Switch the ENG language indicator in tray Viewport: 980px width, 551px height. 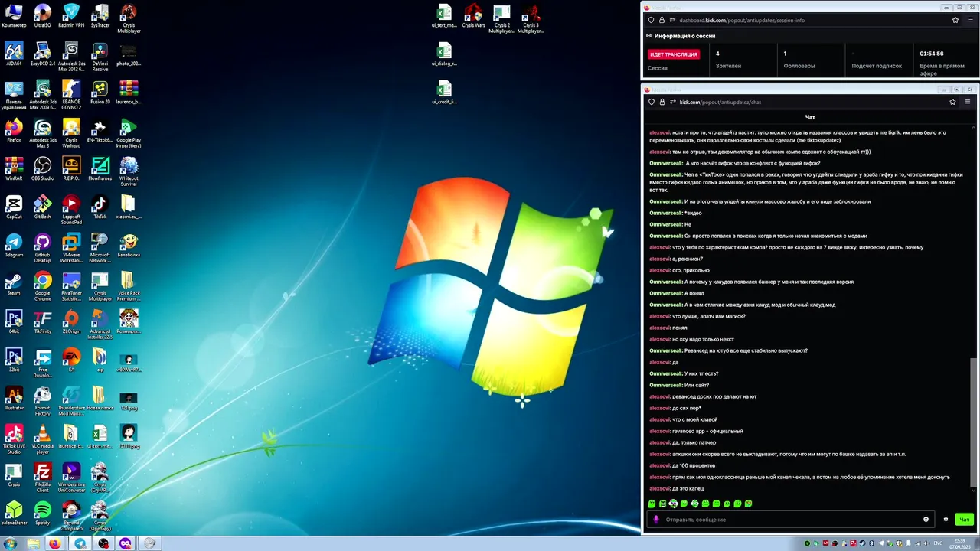point(938,543)
